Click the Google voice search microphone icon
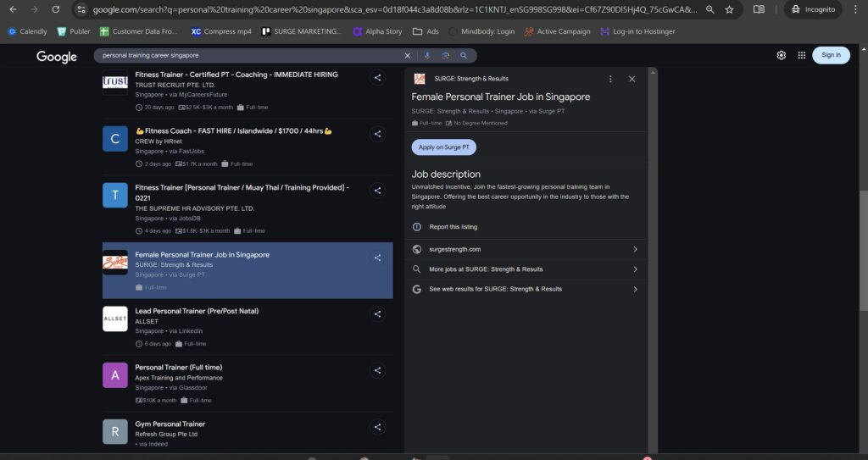Screen dimensions: 868x460 point(427,55)
